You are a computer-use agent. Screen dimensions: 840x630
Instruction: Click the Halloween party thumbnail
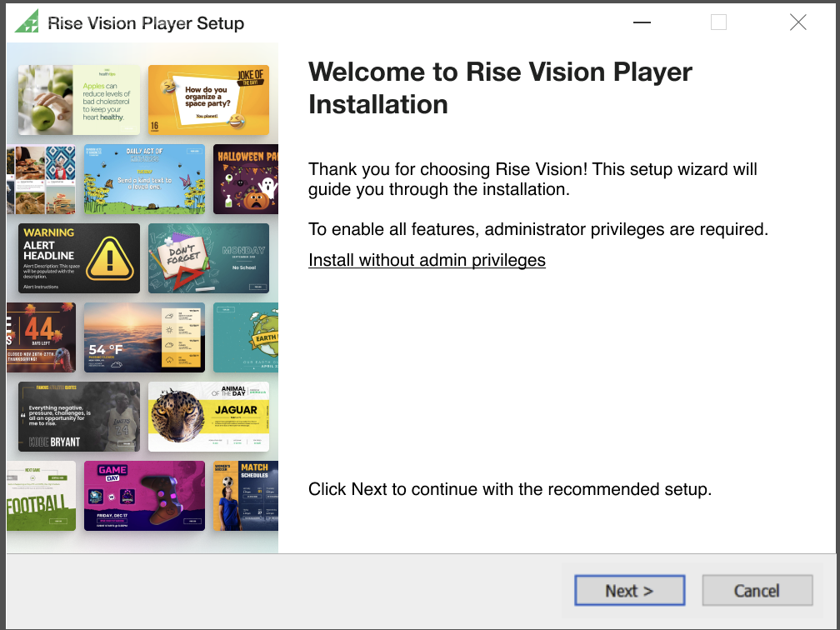click(x=245, y=179)
